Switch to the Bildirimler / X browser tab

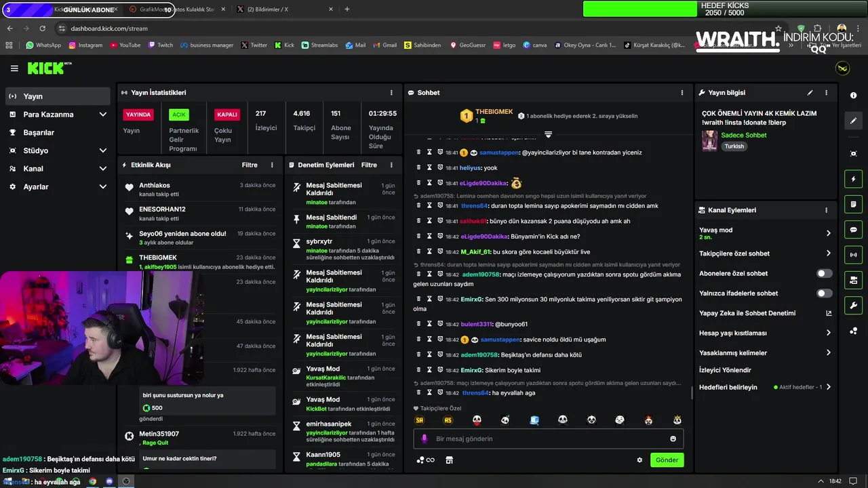(285, 9)
